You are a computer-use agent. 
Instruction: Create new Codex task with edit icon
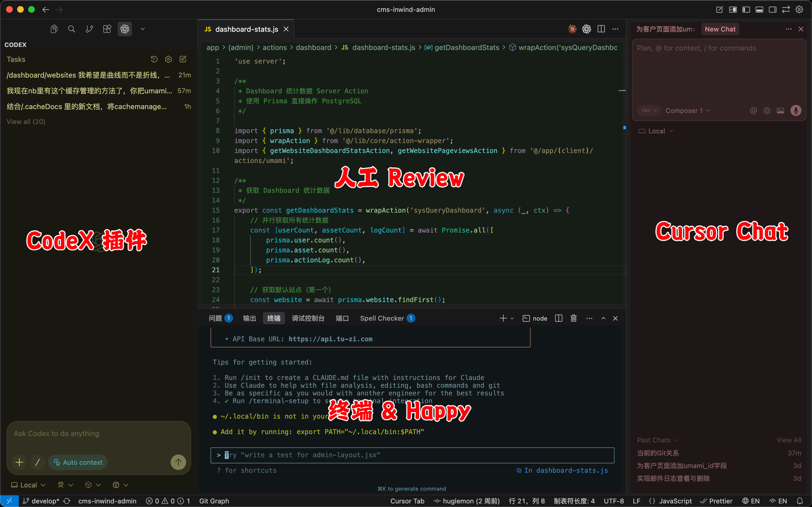click(x=183, y=59)
